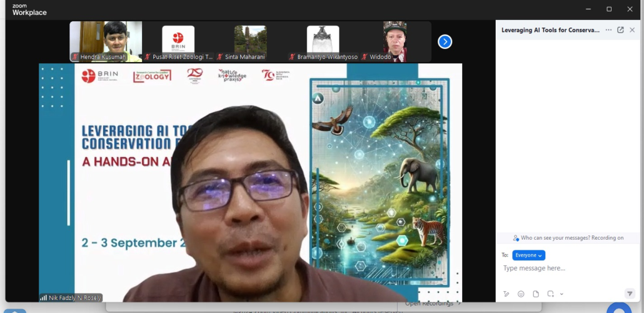Open the emoji picker in chat
644x313 pixels.
point(521,294)
